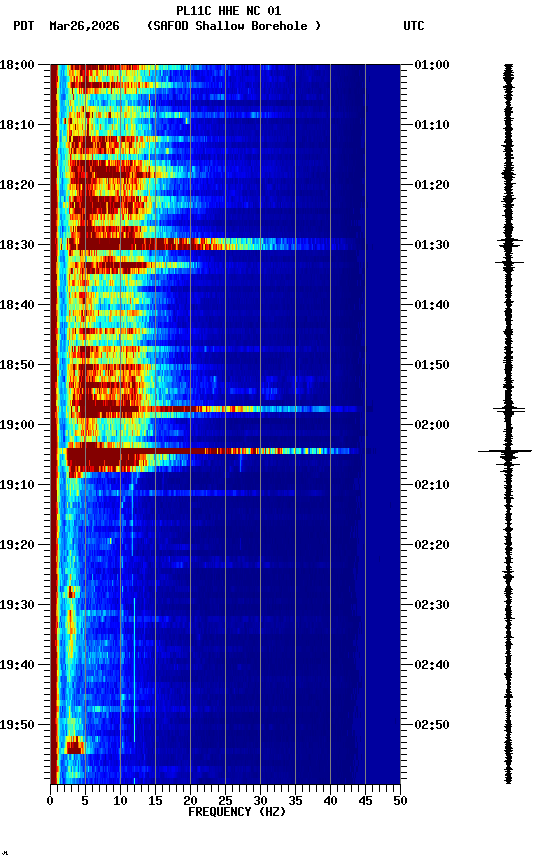Click the 40 Hz frequency tick label
The height and width of the screenshot is (864, 552).
click(x=331, y=801)
